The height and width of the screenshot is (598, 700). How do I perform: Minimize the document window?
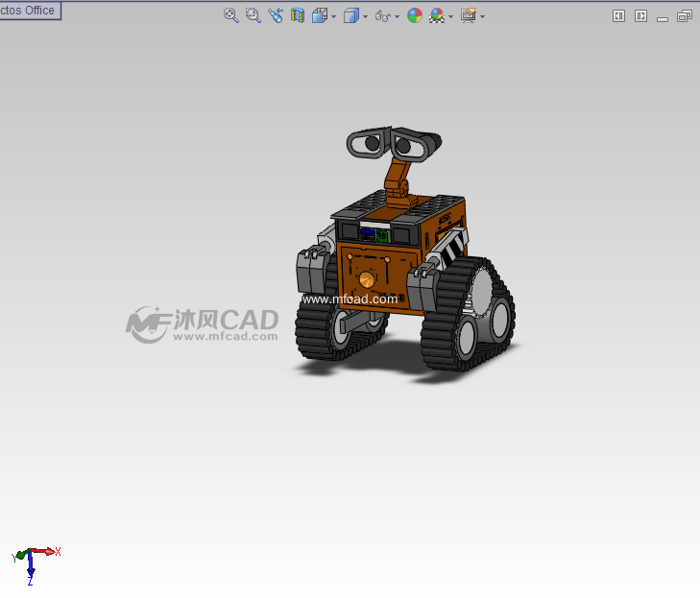click(x=663, y=18)
